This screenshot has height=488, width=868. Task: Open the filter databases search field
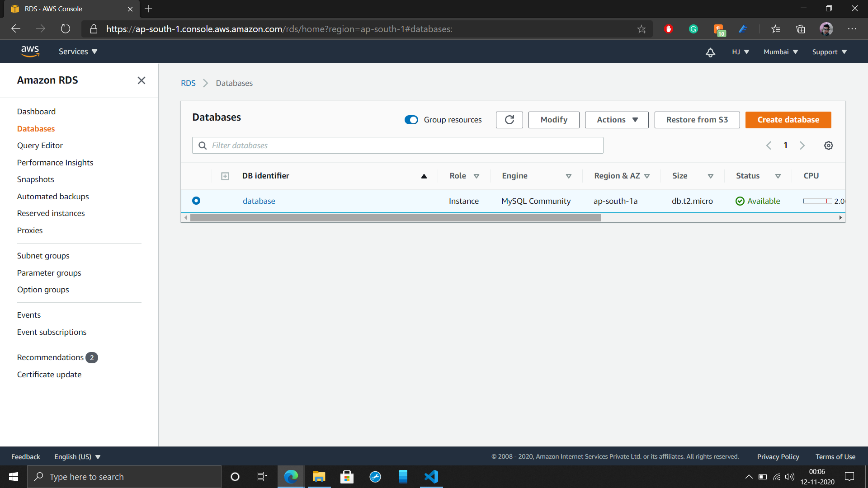(x=397, y=145)
